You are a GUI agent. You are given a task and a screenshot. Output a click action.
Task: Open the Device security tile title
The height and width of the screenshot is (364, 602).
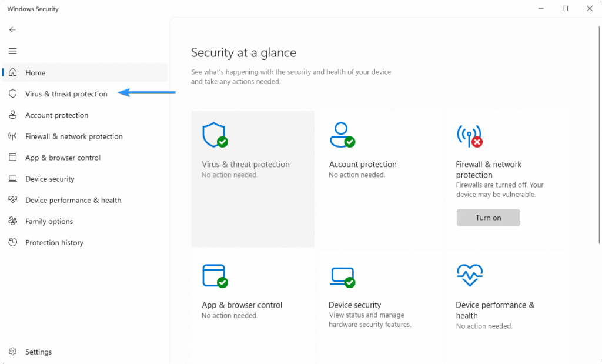point(354,305)
